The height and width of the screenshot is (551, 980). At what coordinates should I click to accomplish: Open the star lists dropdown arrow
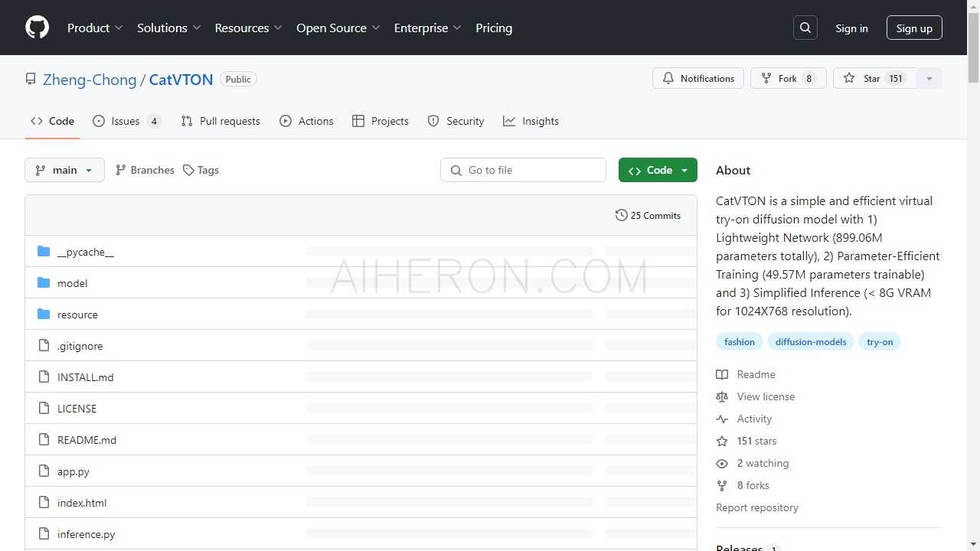929,79
